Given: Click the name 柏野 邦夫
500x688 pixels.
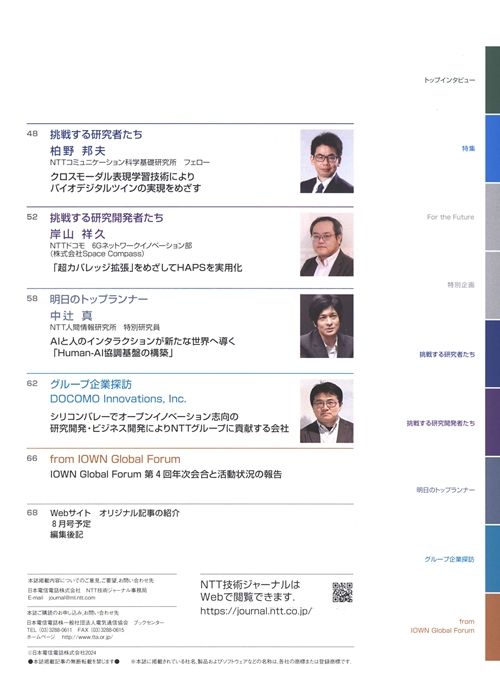Looking at the screenshot, I should click(x=78, y=151).
